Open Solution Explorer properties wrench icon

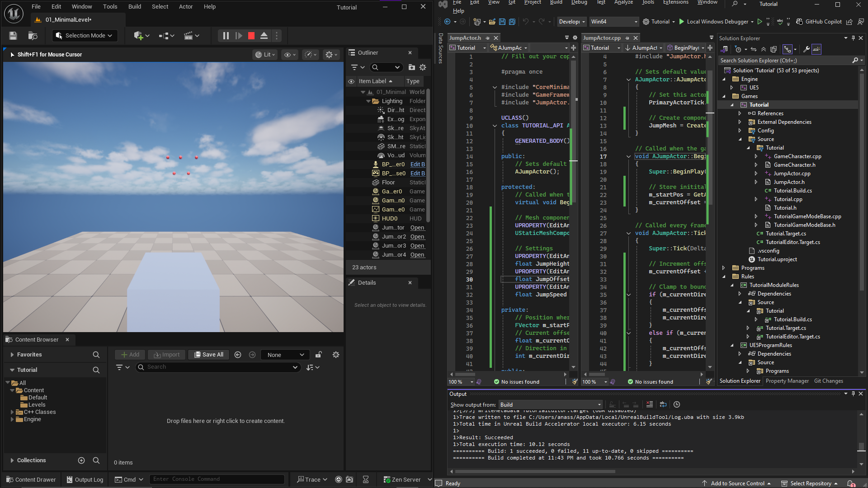pos(806,49)
